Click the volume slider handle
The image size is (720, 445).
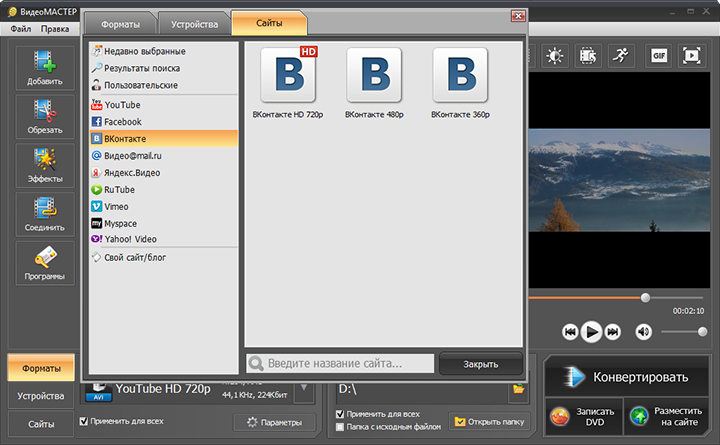click(x=702, y=332)
